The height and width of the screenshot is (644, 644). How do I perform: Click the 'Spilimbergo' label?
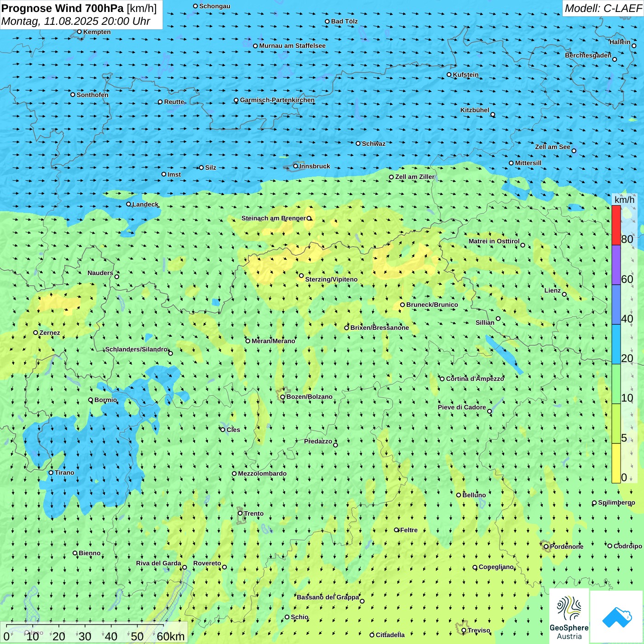616,502
